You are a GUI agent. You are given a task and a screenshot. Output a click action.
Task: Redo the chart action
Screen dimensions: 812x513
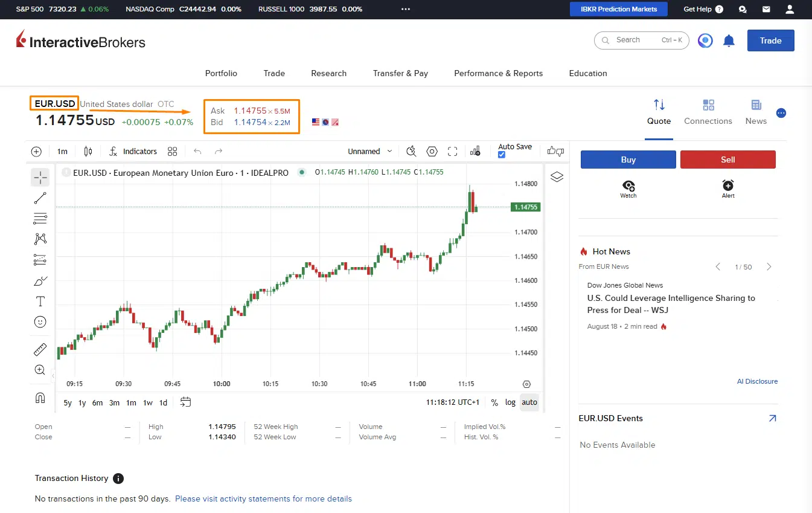219,152
